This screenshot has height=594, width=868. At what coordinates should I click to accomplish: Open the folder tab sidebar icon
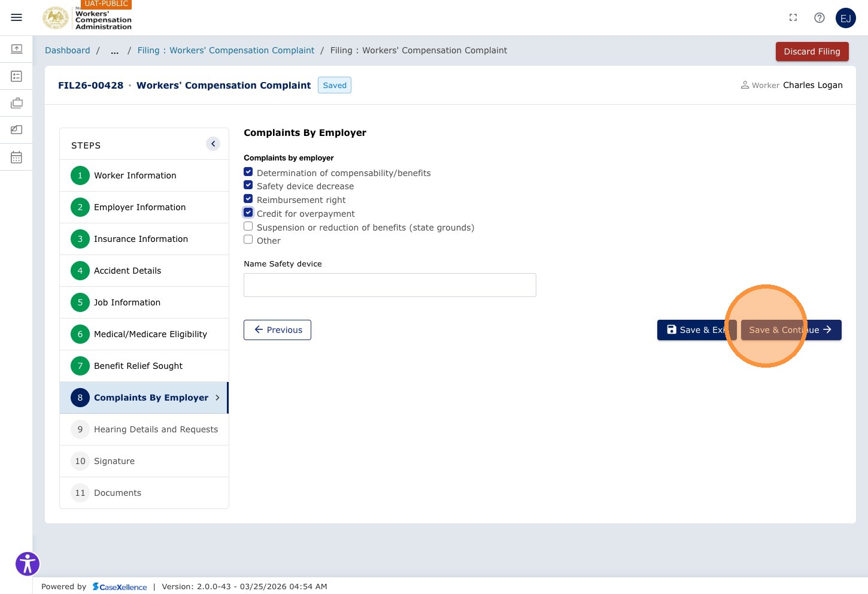17,130
